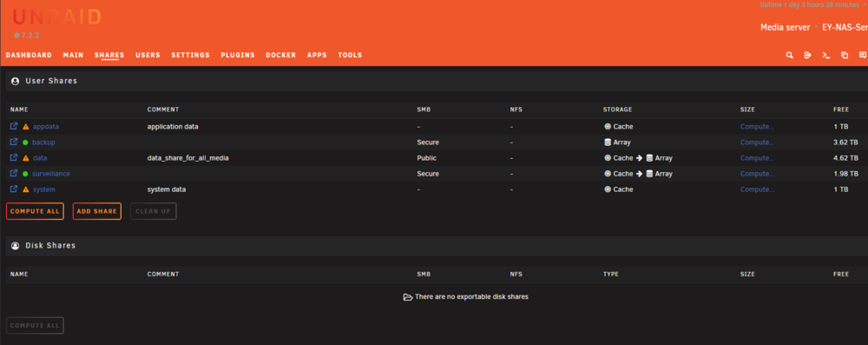Open the backup share settings

(x=43, y=143)
